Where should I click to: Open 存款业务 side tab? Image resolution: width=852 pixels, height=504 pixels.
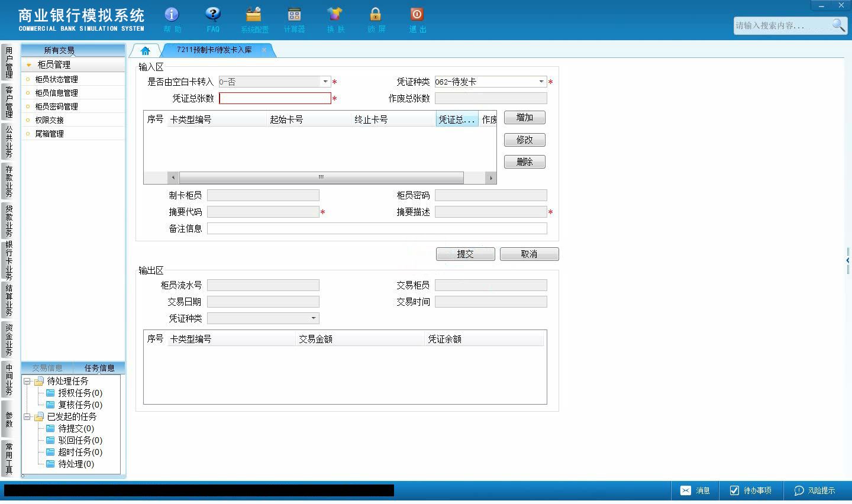coord(9,181)
